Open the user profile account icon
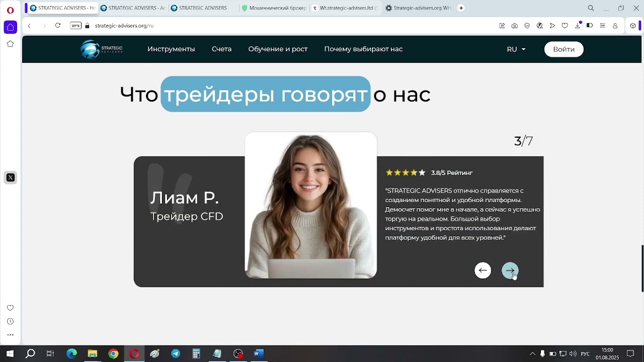The image size is (644, 362). (615, 26)
